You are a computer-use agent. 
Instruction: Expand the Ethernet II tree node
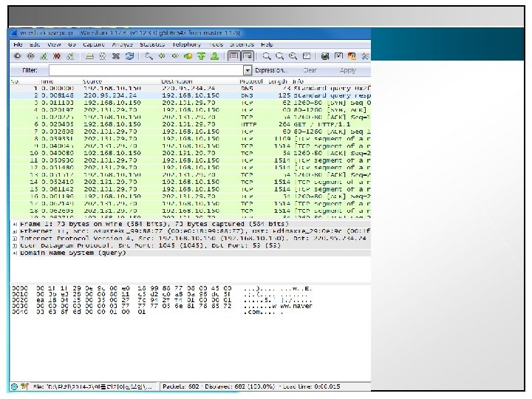pos(15,231)
